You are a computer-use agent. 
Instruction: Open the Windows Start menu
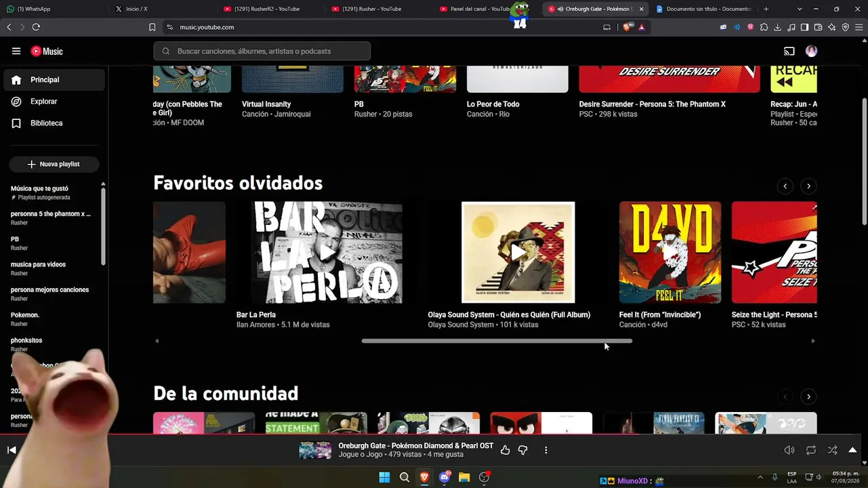pyautogui.click(x=384, y=477)
